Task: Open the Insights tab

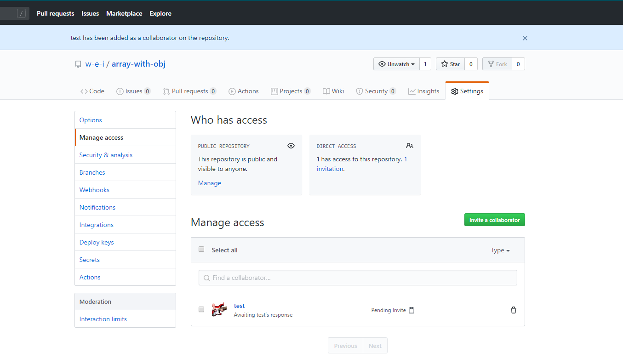Action: (x=424, y=91)
